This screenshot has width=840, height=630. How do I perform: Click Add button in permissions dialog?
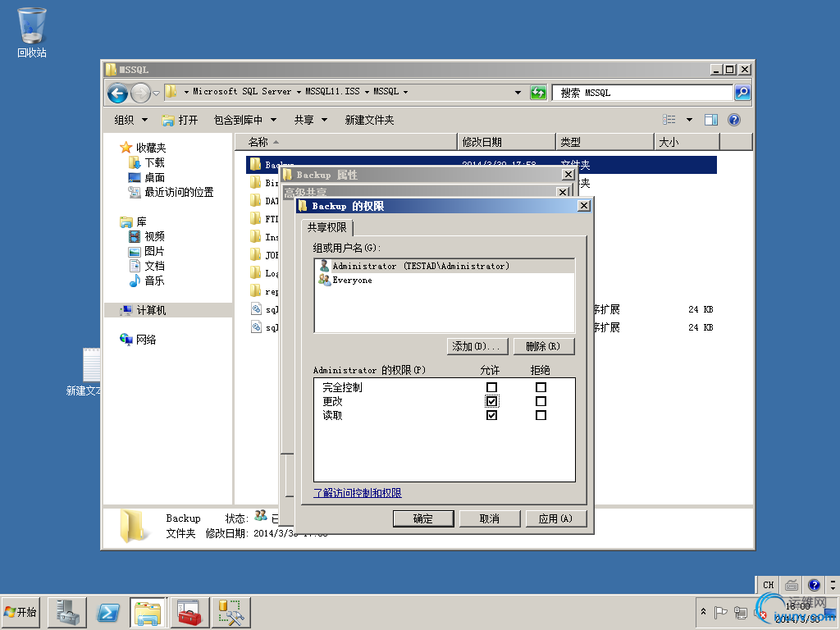[477, 347]
